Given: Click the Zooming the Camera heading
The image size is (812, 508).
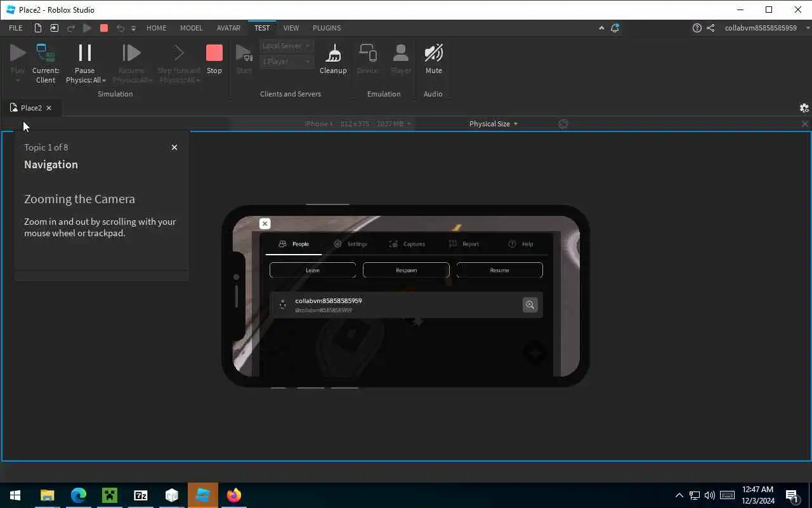Looking at the screenshot, I should 79,199.
